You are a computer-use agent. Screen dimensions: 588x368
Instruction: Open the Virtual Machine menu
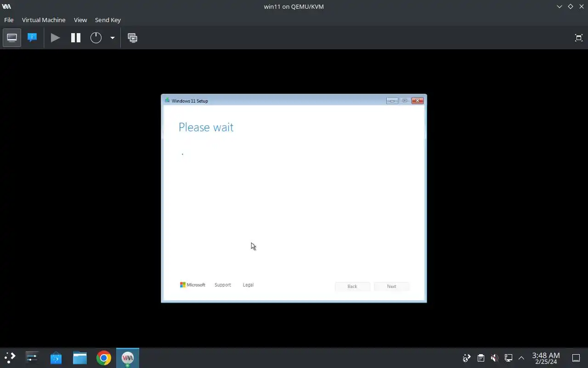pyautogui.click(x=44, y=20)
